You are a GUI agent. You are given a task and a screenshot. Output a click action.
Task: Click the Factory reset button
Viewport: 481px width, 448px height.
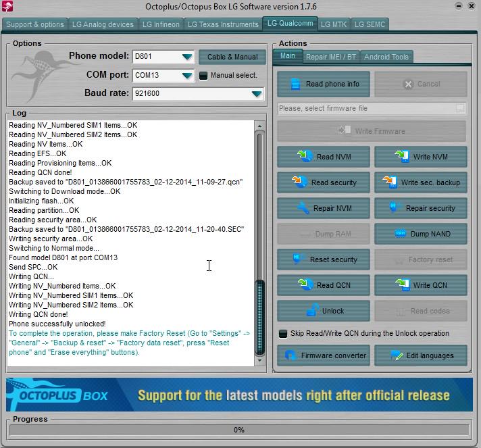coord(421,259)
